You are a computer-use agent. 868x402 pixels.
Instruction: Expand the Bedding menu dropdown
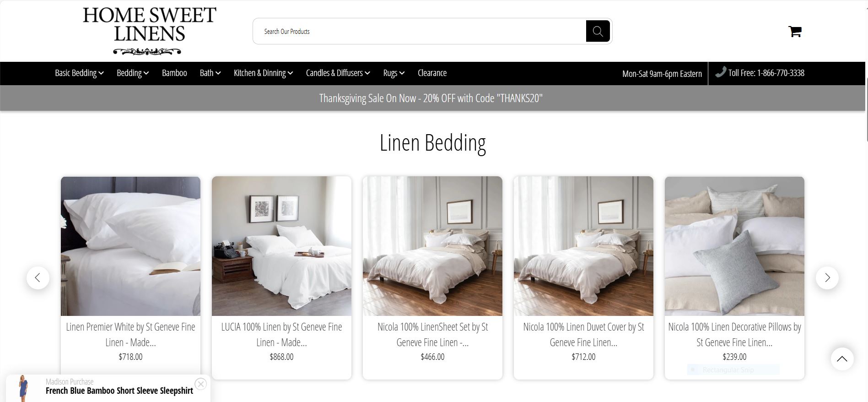click(133, 73)
